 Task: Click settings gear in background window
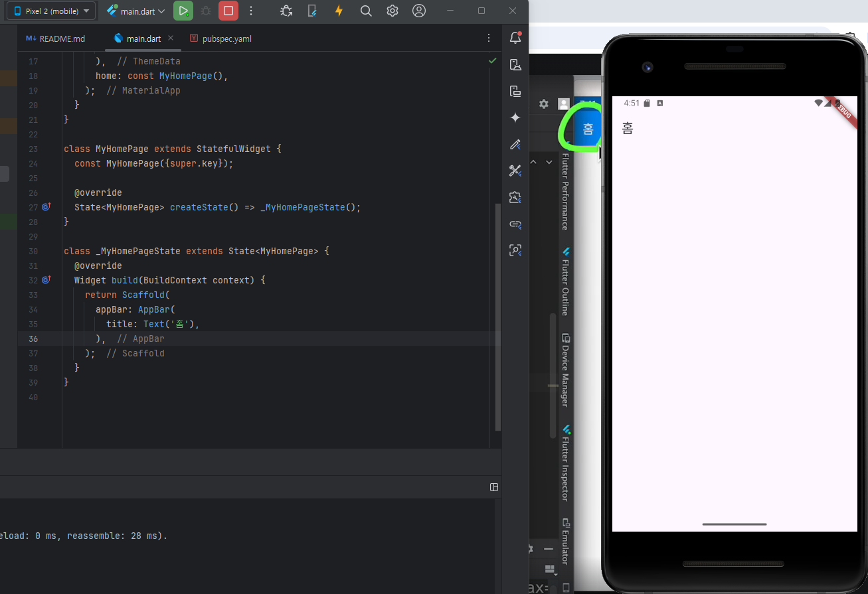pyautogui.click(x=544, y=104)
